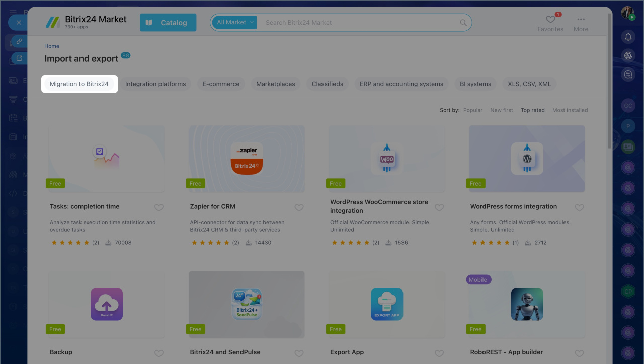Add WordPress forms integration to favorites

pyautogui.click(x=580, y=207)
